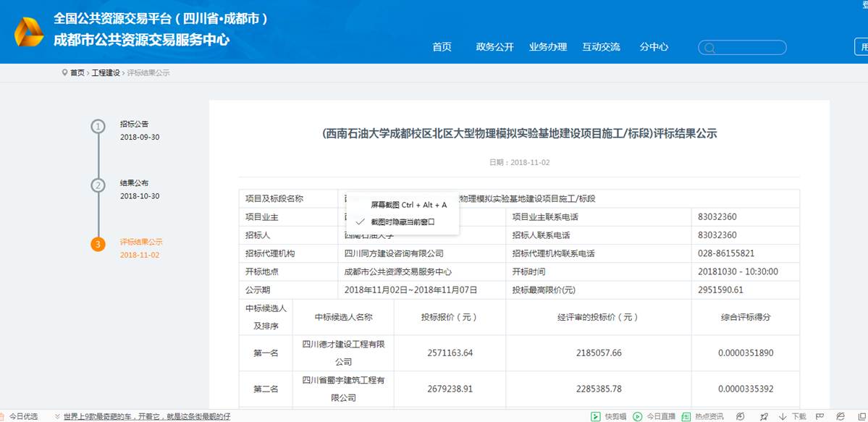Click 开标时间 value 20181030 - 10:30:00
Screen dimensions: 868x422
coord(738,272)
